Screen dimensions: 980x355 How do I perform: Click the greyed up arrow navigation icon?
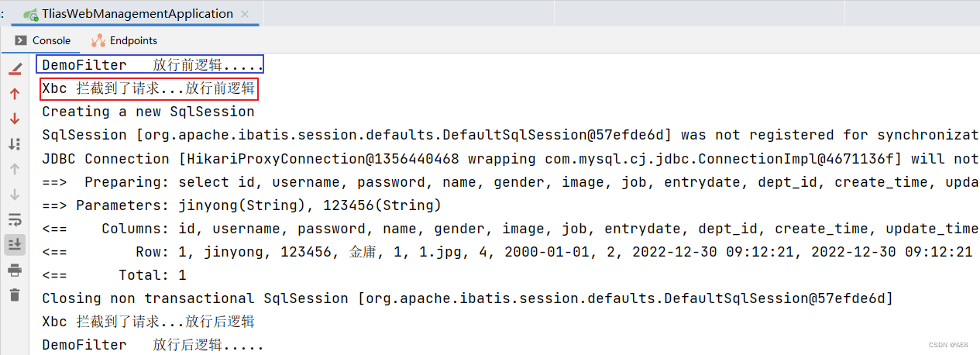click(15, 169)
